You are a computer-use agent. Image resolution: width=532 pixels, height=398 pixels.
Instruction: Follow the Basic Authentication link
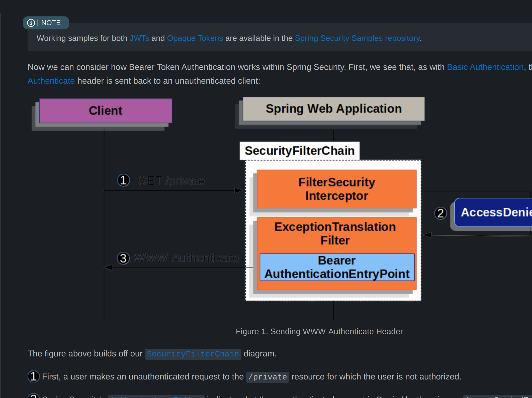pyautogui.click(x=485, y=67)
